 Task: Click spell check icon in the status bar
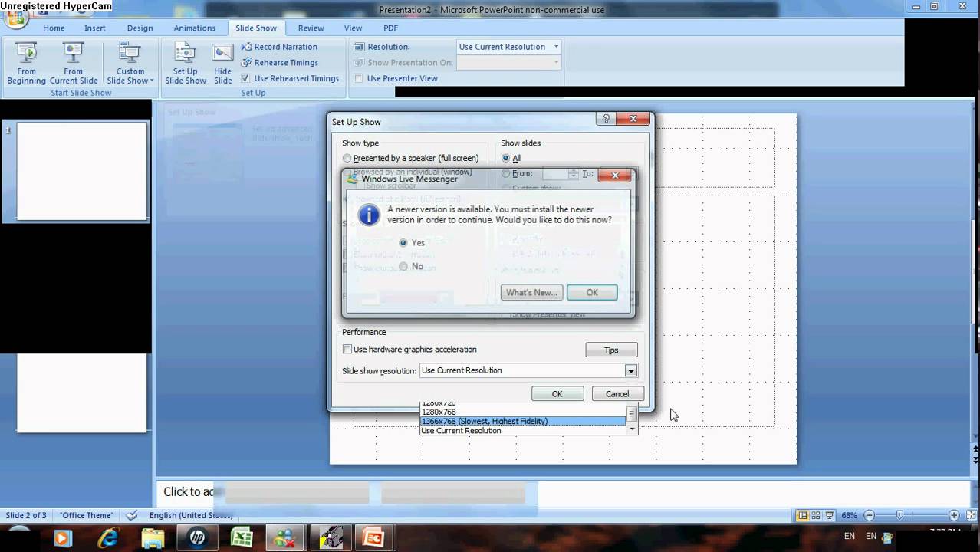(x=132, y=515)
